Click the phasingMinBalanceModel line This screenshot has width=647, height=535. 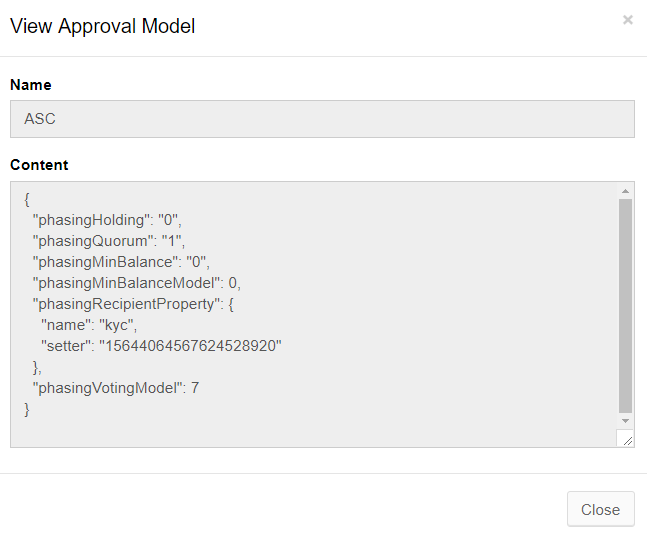click(137, 283)
